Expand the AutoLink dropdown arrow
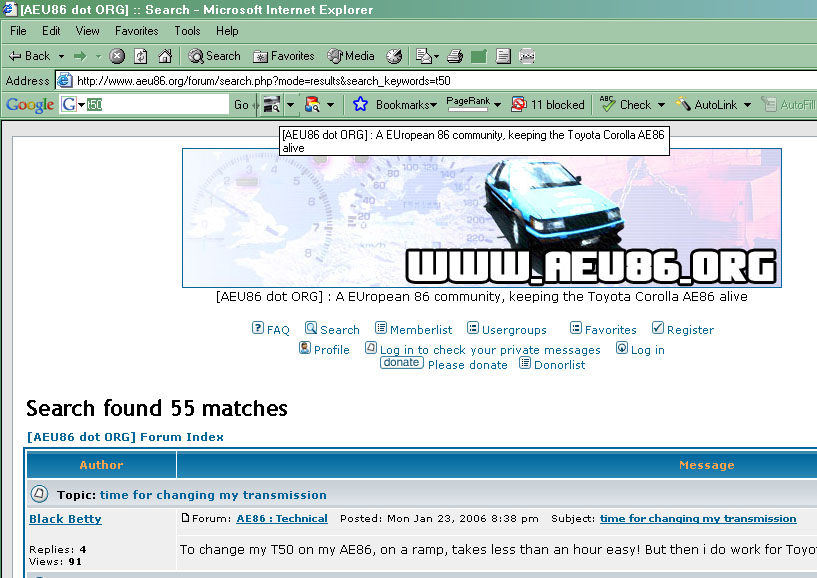Viewport: 817px width, 578px height. [747, 104]
